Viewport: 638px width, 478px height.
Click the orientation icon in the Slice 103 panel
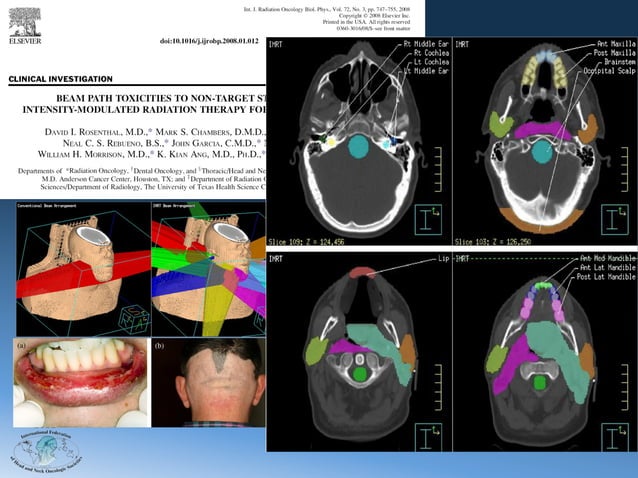[x=614, y=220]
